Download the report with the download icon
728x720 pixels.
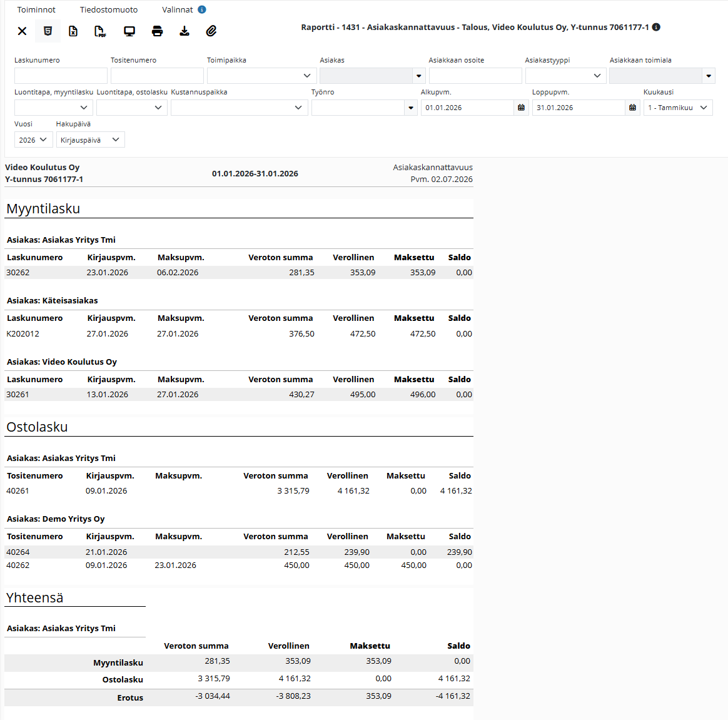pos(185,31)
